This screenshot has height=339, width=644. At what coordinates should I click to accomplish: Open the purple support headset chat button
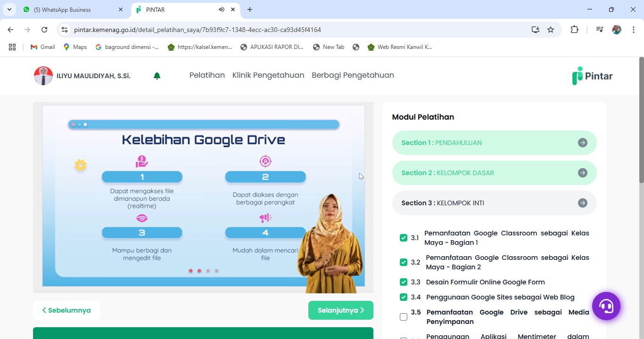(606, 306)
